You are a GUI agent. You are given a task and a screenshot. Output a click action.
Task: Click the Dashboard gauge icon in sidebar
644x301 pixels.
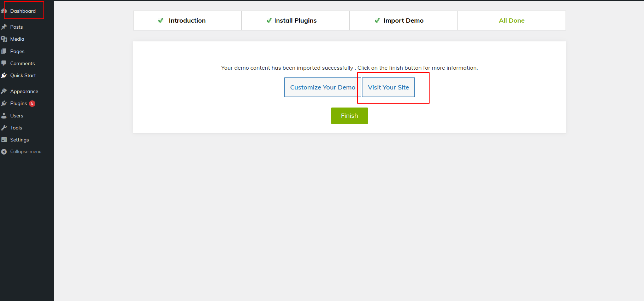tap(4, 11)
